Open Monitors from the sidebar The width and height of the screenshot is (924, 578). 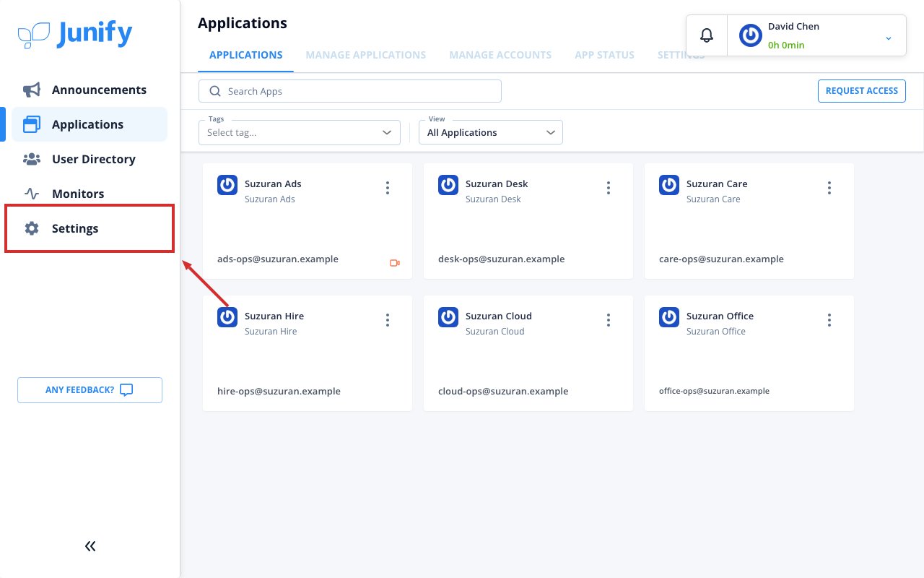(90, 194)
